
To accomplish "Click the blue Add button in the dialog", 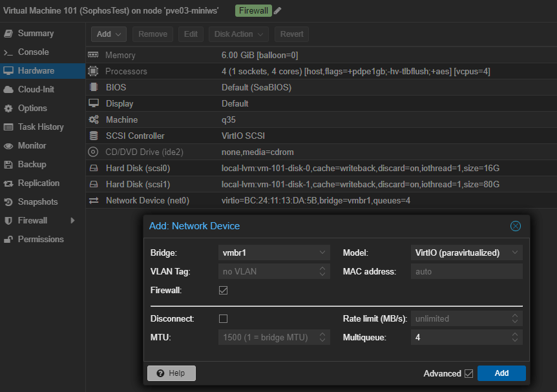I will tap(501, 373).
